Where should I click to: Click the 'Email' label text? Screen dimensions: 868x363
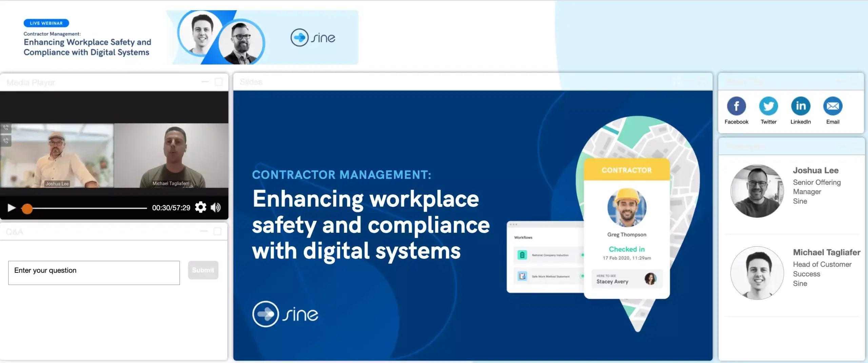pyautogui.click(x=833, y=122)
